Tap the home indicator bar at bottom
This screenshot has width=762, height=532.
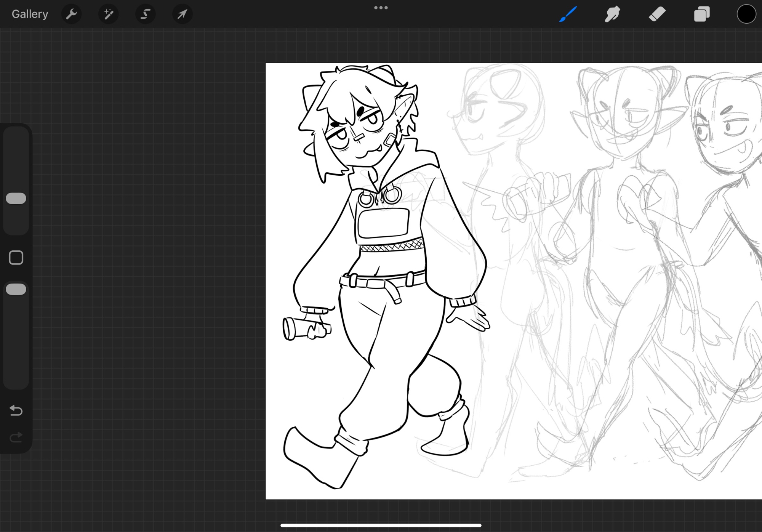point(381,525)
